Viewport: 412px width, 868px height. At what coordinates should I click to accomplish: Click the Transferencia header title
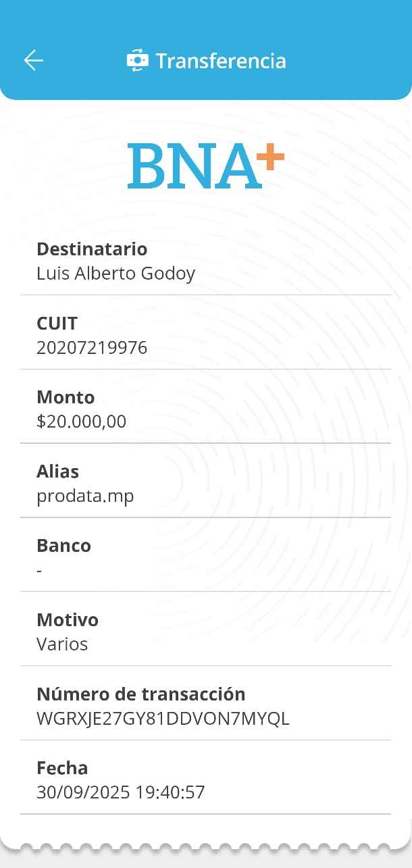(221, 61)
